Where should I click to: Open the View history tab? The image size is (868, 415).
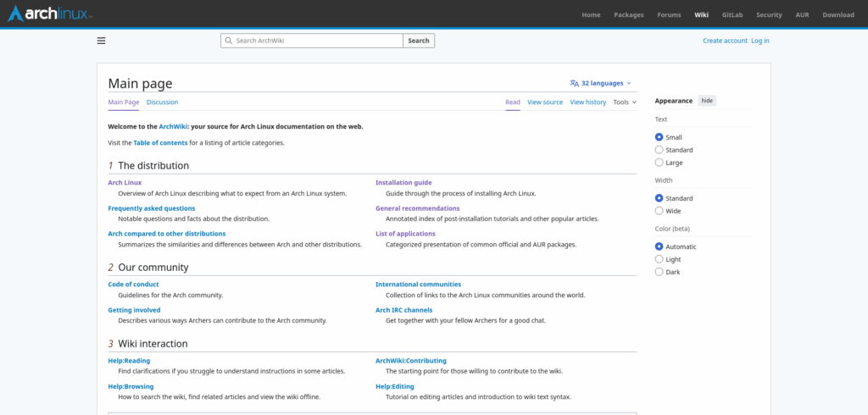(x=588, y=102)
